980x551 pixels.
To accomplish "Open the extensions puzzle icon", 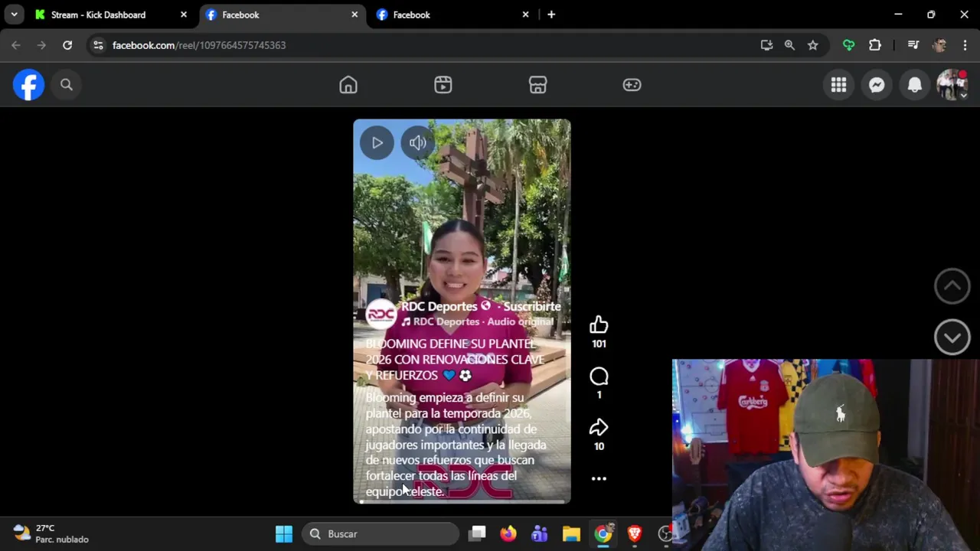I will click(875, 45).
